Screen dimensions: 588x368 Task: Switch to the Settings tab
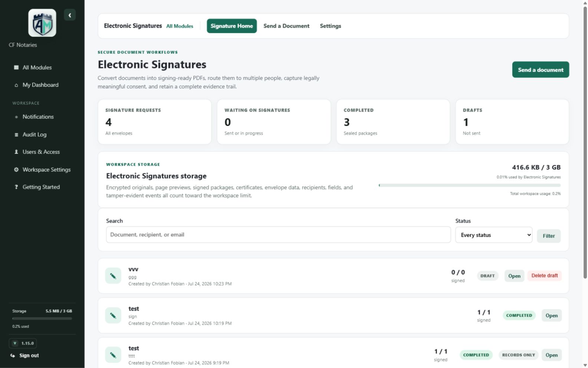point(331,26)
